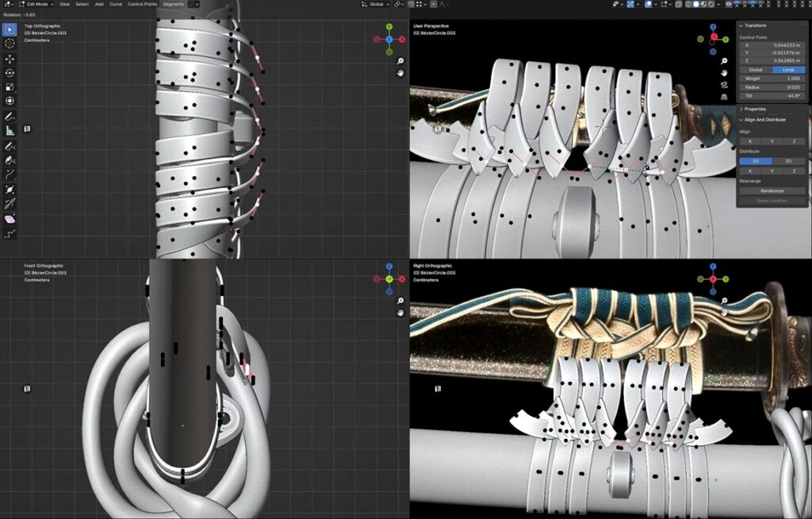Open snapping options dropdown
812x519 pixels.
pyautogui.click(x=421, y=4)
